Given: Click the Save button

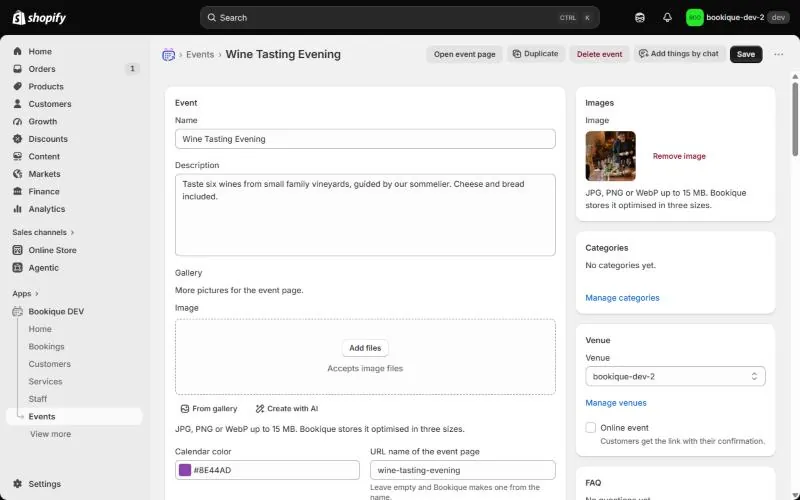Looking at the screenshot, I should tap(745, 54).
